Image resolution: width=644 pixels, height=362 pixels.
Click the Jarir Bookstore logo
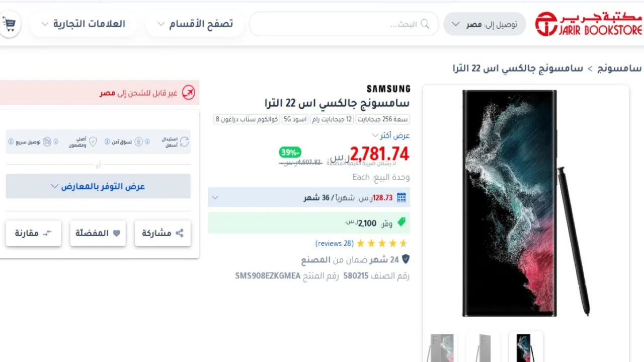pos(588,24)
